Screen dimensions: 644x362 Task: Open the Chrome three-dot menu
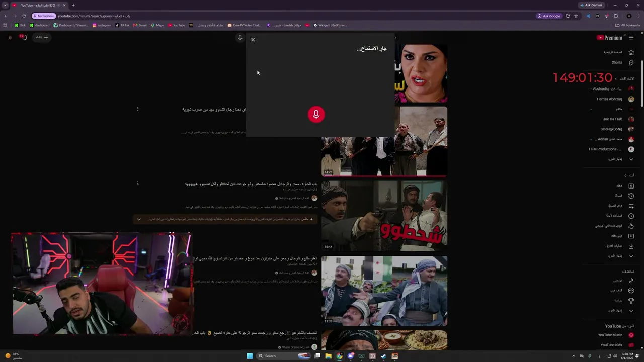[x=638, y=16]
